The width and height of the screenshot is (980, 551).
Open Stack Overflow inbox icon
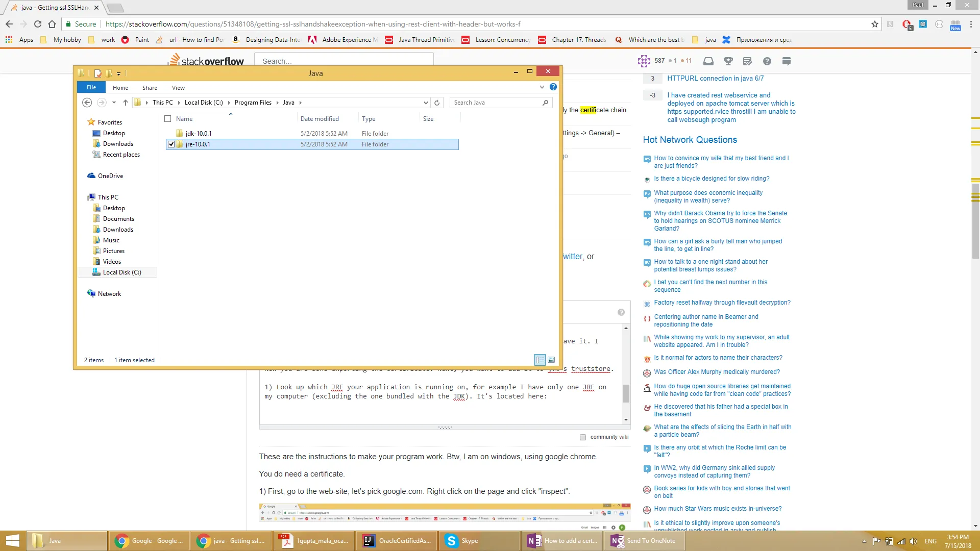708,61
